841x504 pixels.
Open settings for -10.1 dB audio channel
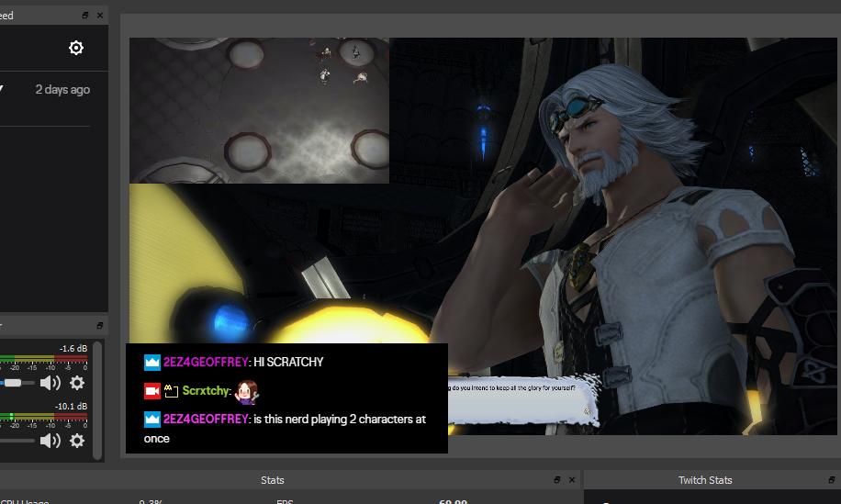point(77,441)
